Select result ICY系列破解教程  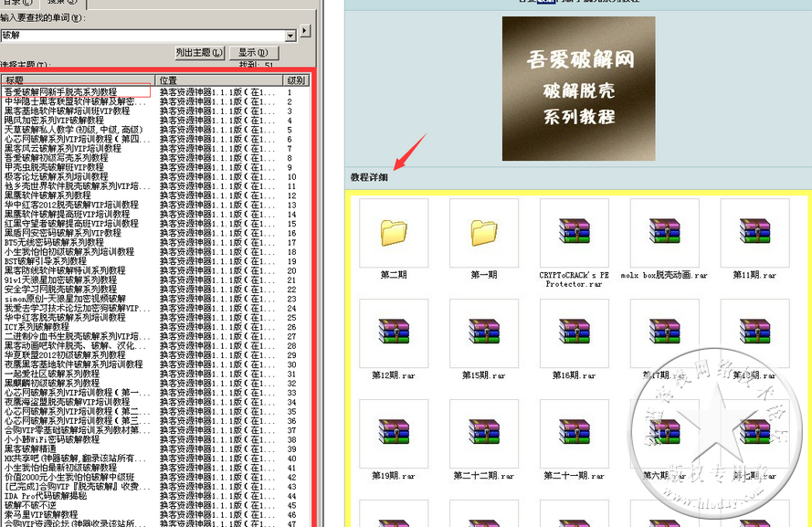[37, 327]
